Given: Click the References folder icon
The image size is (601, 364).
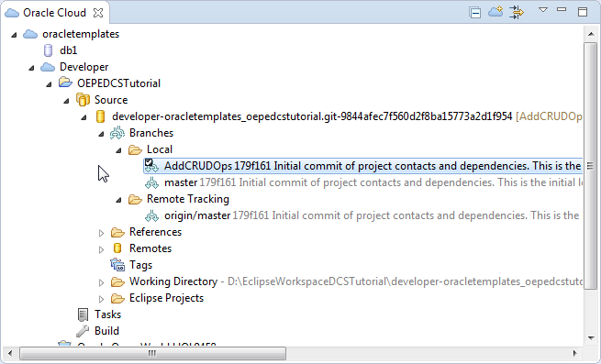Looking at the screenshot, I should coord(117,232).
